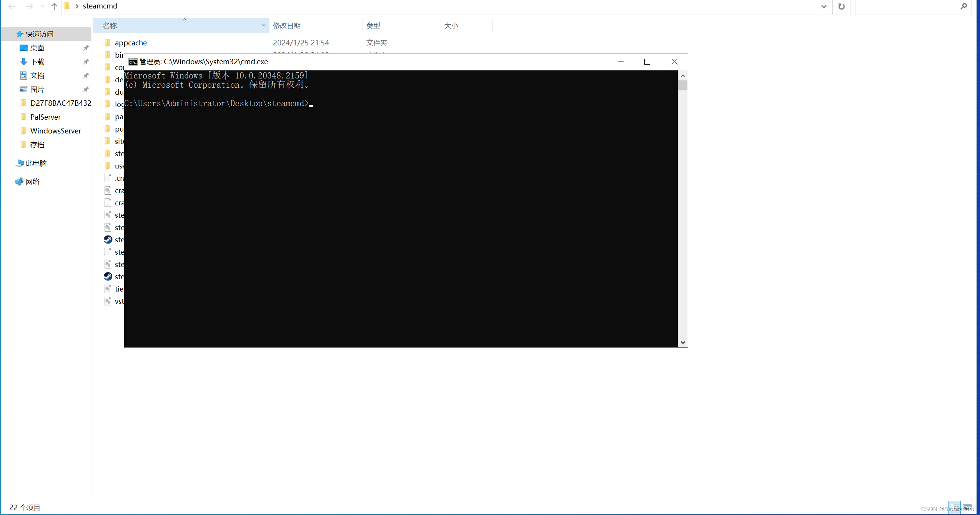Click the first Steam logo file icon
Screen dimensions: 980x515
(x=108, y=240)
